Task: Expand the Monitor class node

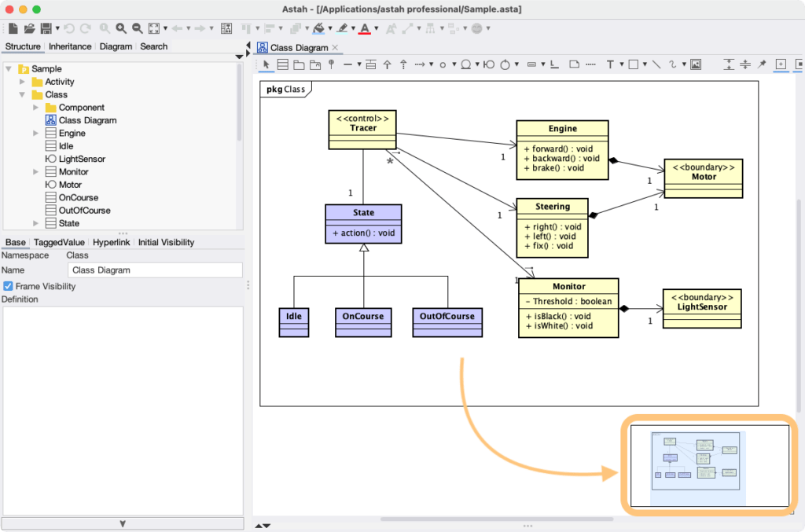Action: pyautogui.click(x=35, y=172)
